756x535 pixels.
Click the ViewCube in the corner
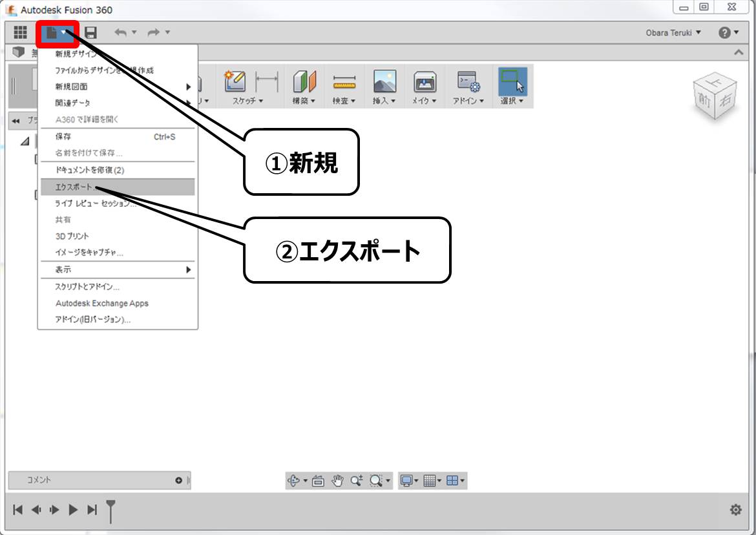click(x=715, y=97)
